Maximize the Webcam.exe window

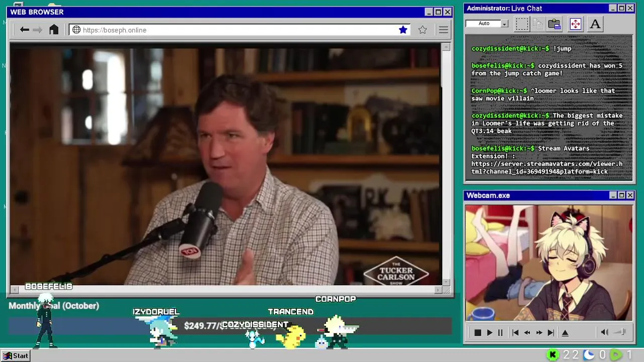click(x=621, y=195)
